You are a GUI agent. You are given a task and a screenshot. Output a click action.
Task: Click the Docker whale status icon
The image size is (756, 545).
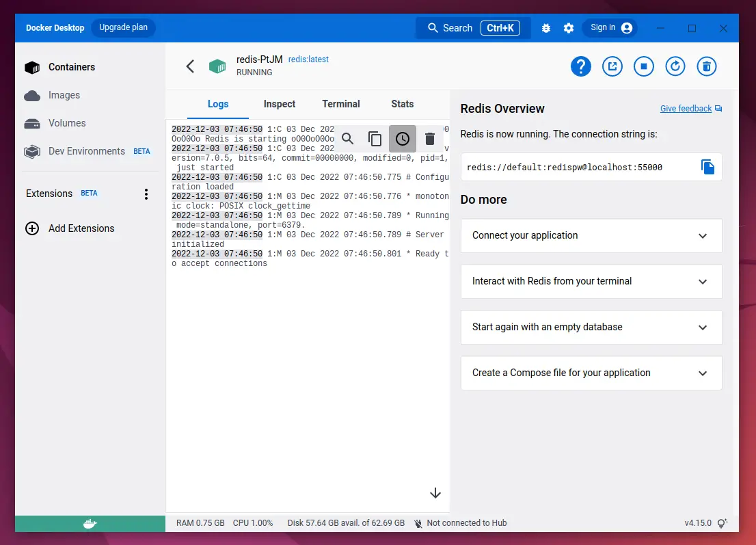click(x=90, y=524)
